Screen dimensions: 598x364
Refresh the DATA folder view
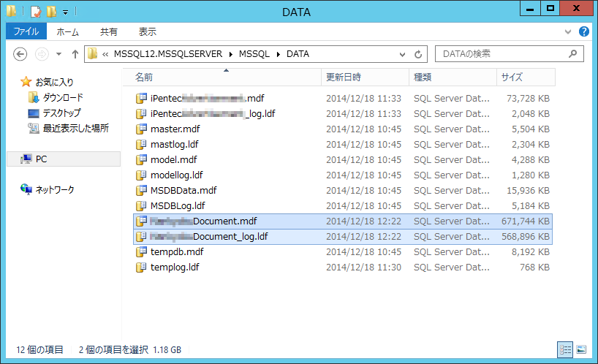[x=418, y=54]
